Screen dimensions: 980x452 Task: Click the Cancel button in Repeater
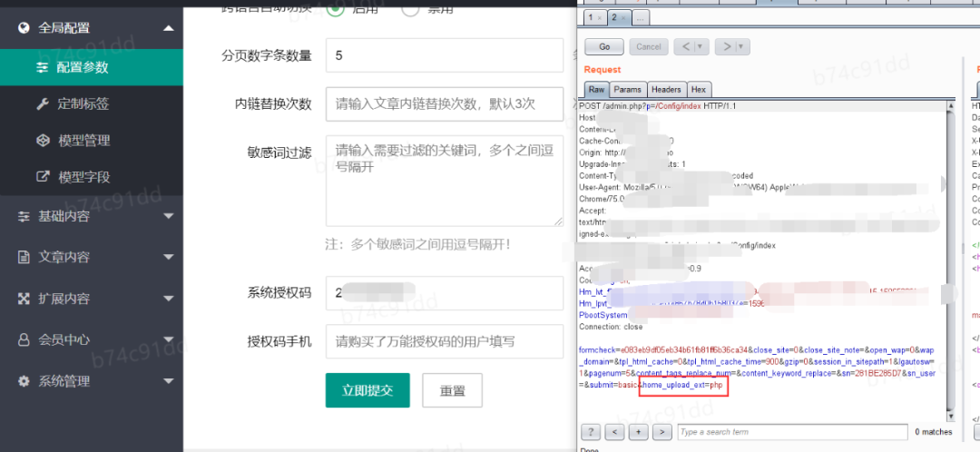(649, 47)
